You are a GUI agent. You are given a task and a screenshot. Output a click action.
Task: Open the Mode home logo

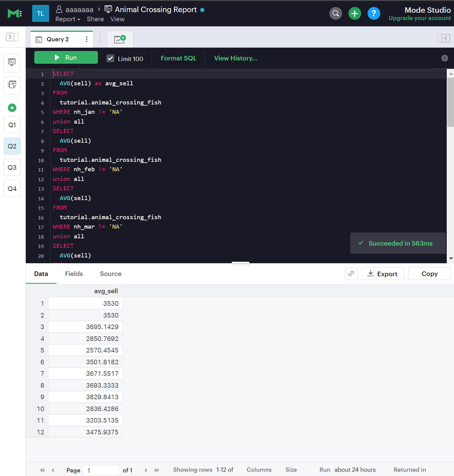click(x=15, y=13)
